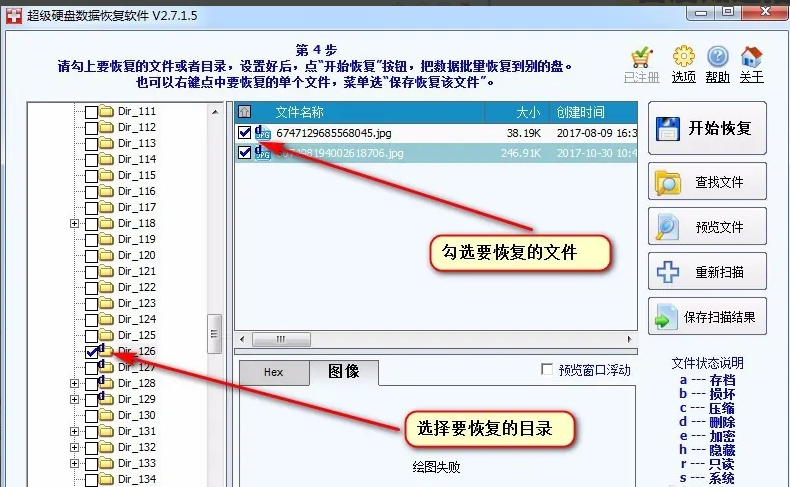The height and width of the screenshot is (487, 790).
Task: Click the Find Files folder magnifier icon
Action: (x=668, y=183)
